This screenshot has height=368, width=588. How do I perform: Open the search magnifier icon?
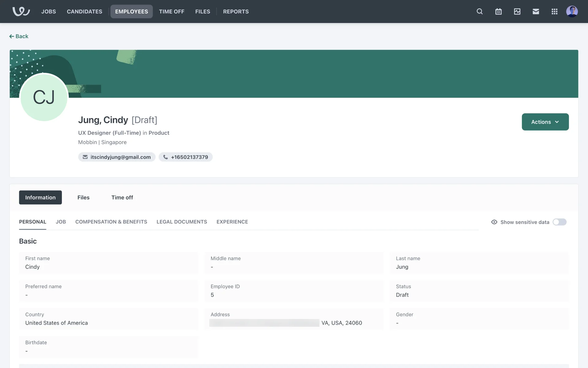click(x=480, y=11)
